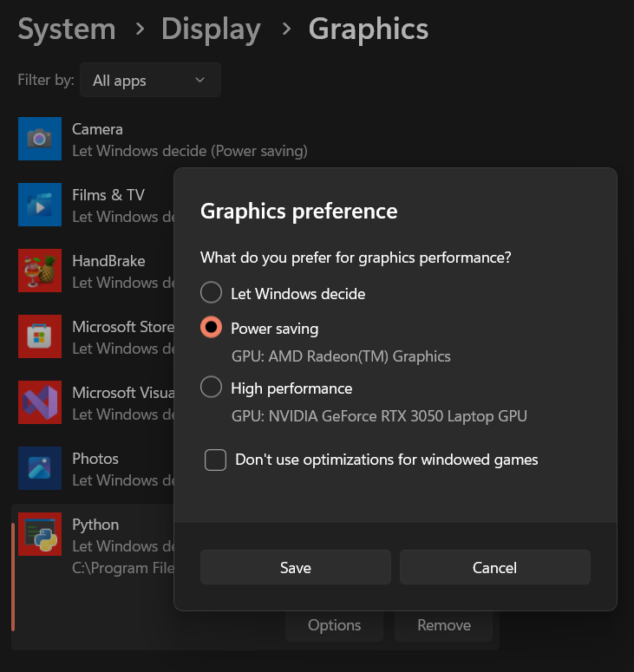The height and width of the screenshot is (672, 634).
Task: Click the HandBrake pineapple icon
Action: (40, 271)
